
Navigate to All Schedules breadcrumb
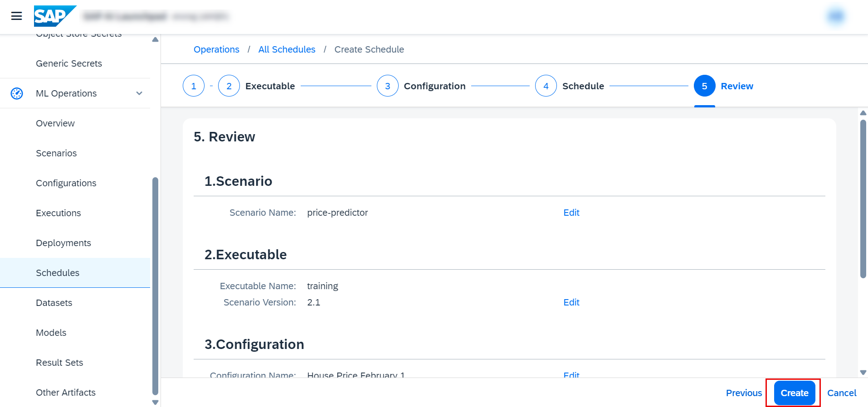[x=287, y=49]
